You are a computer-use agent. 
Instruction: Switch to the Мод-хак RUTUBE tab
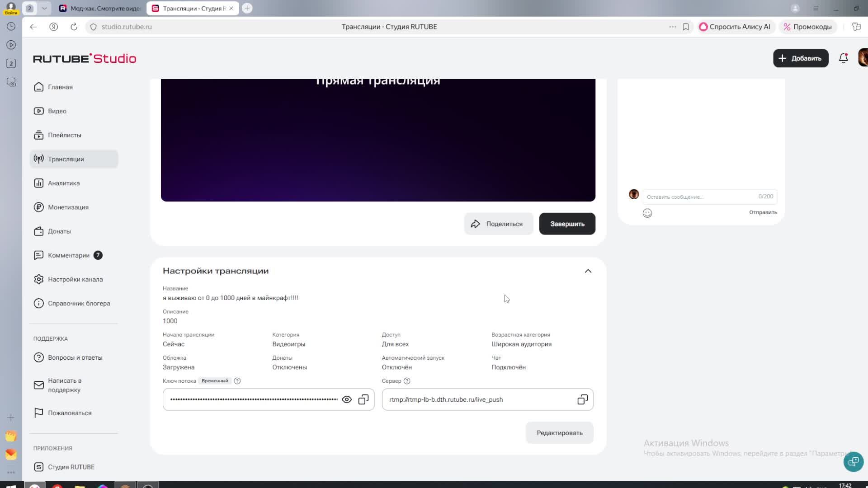point(100,8)
